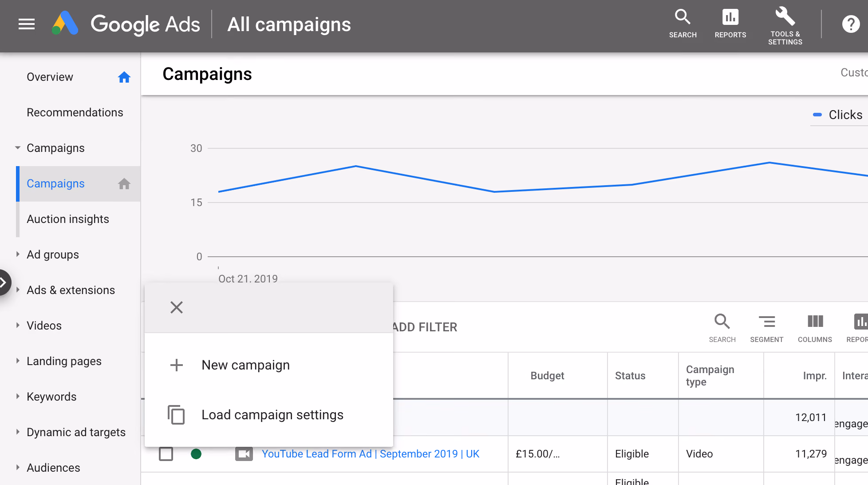The height and width of the screenshot is (485, 868).
Task: Open the Clicks metric selector
Action: pyautogui.click(x=839, y=115)
